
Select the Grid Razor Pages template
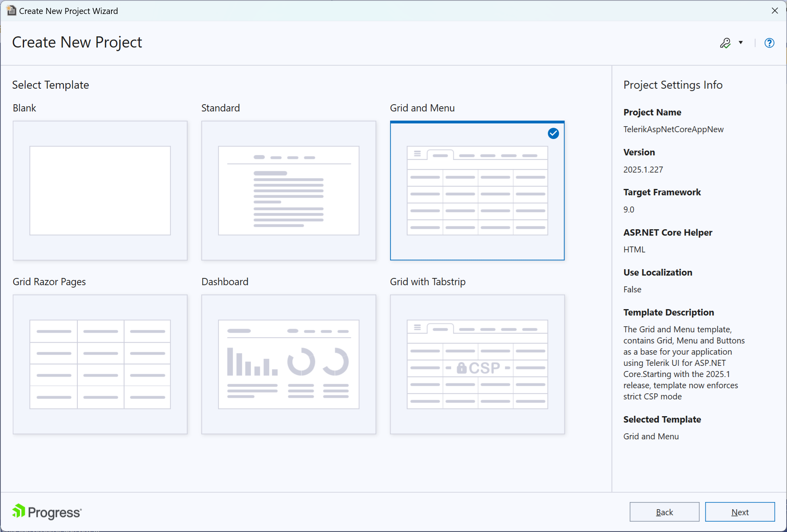[100, 364]
